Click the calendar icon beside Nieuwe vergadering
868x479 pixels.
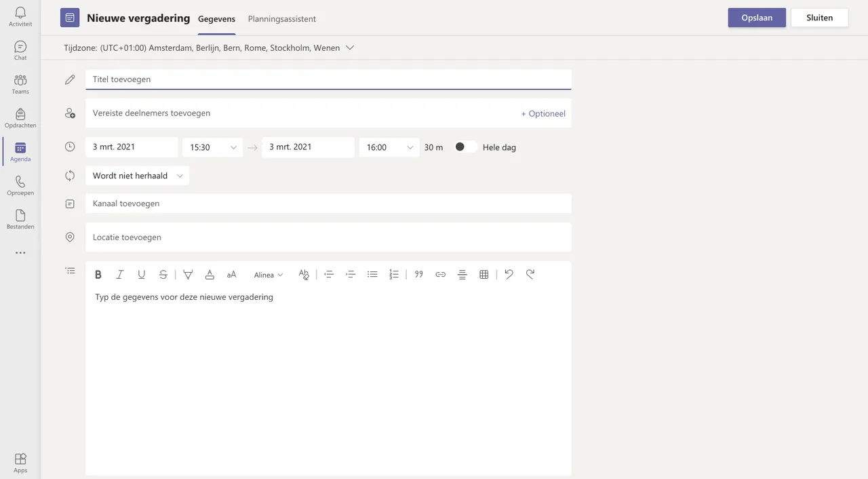pos(70,18)
